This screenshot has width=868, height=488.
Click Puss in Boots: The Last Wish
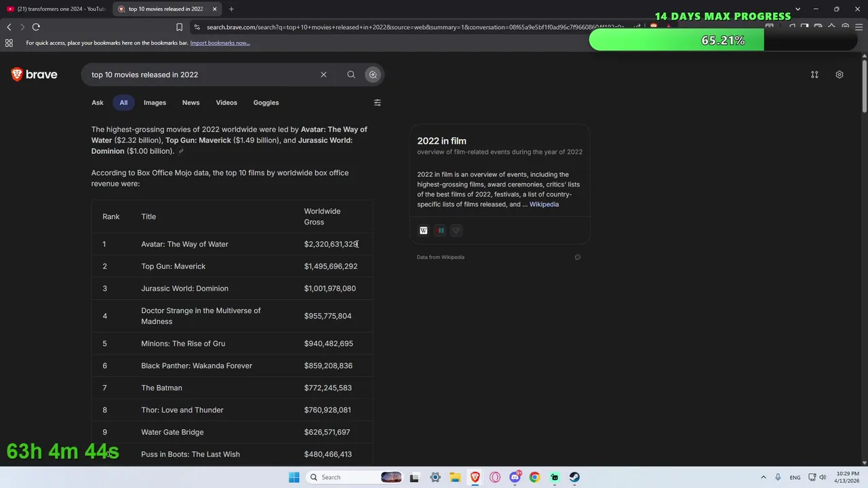pos(191,454)
